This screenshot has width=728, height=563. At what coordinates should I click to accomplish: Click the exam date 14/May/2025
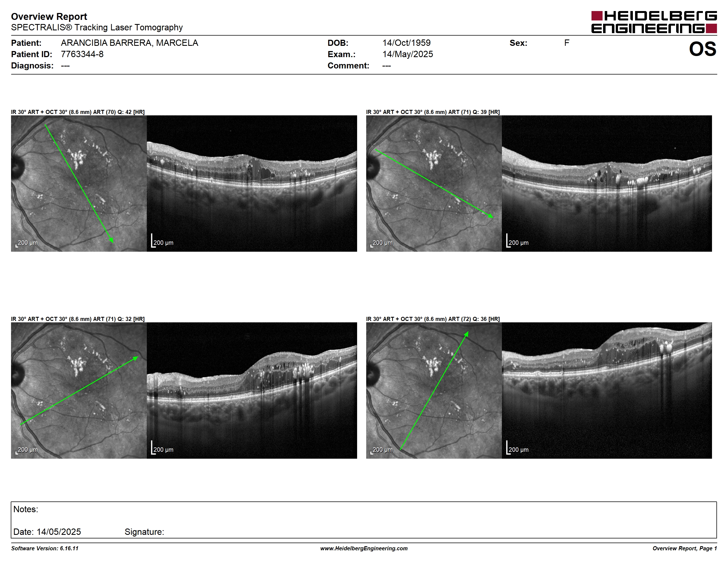pos(408,54)
